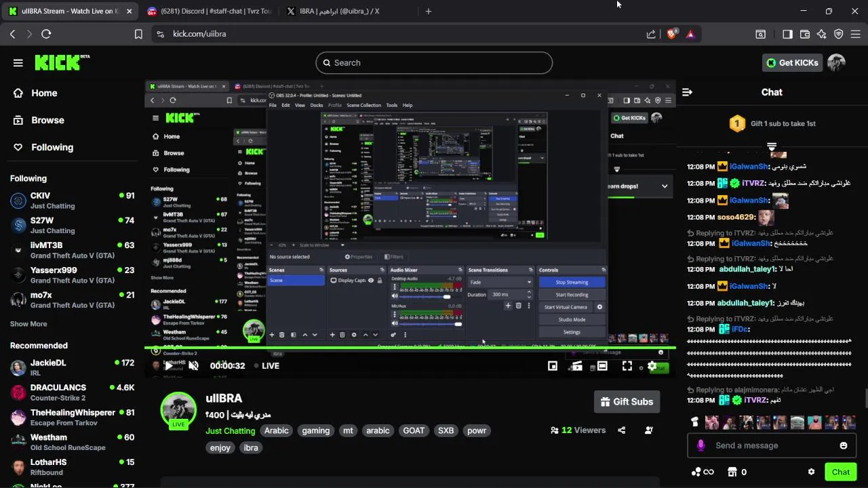The height and width of the screenshot is (488, 868).
Task: Click the green Chat send button
Action: tap(840, 472)
